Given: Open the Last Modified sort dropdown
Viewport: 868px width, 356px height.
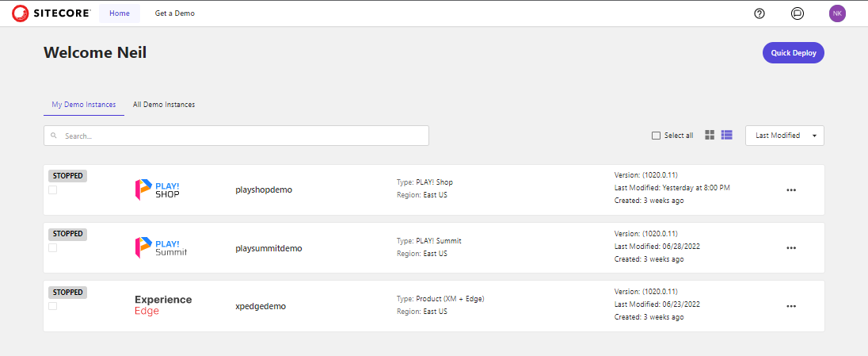Looking at the screenshot, I should (x=784, y=136).
